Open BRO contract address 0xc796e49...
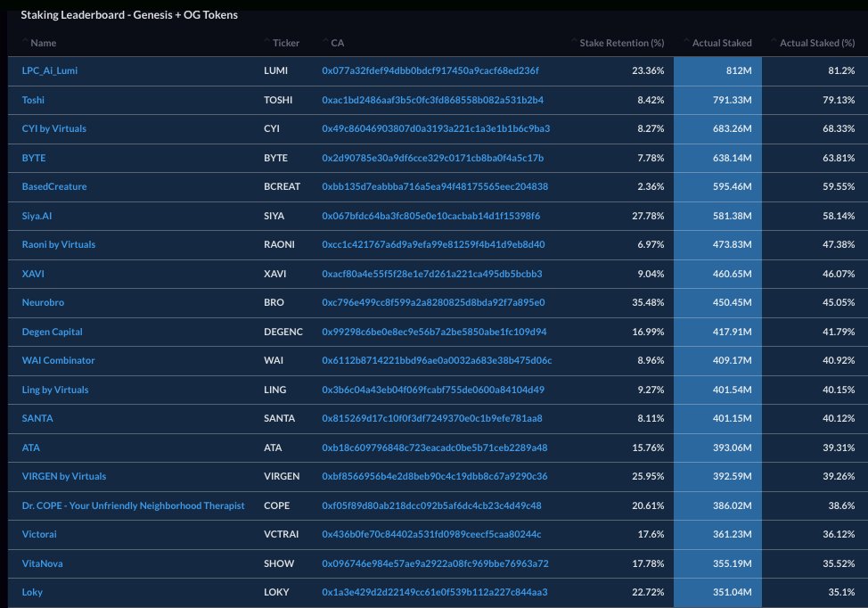Viewport: 868px width, 608px height. coord(433,302)
